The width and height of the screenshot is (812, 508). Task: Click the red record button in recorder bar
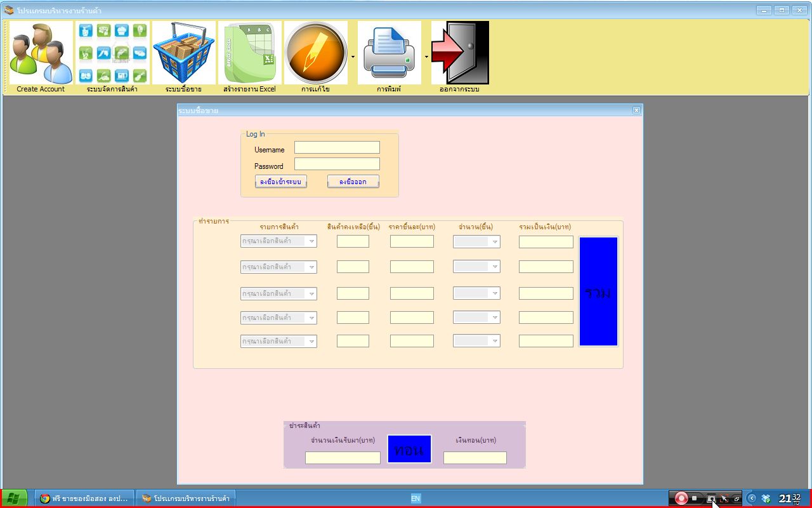(x=681, y=498)
